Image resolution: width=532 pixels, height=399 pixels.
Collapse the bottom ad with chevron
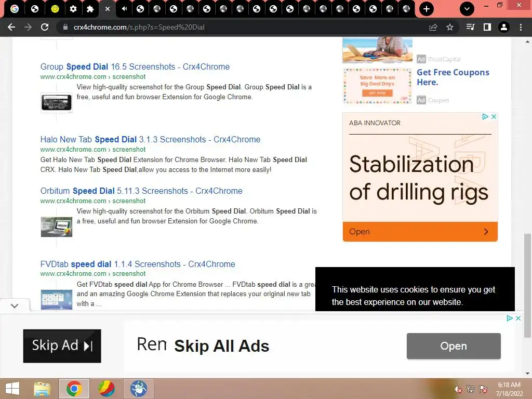[15, 305]
